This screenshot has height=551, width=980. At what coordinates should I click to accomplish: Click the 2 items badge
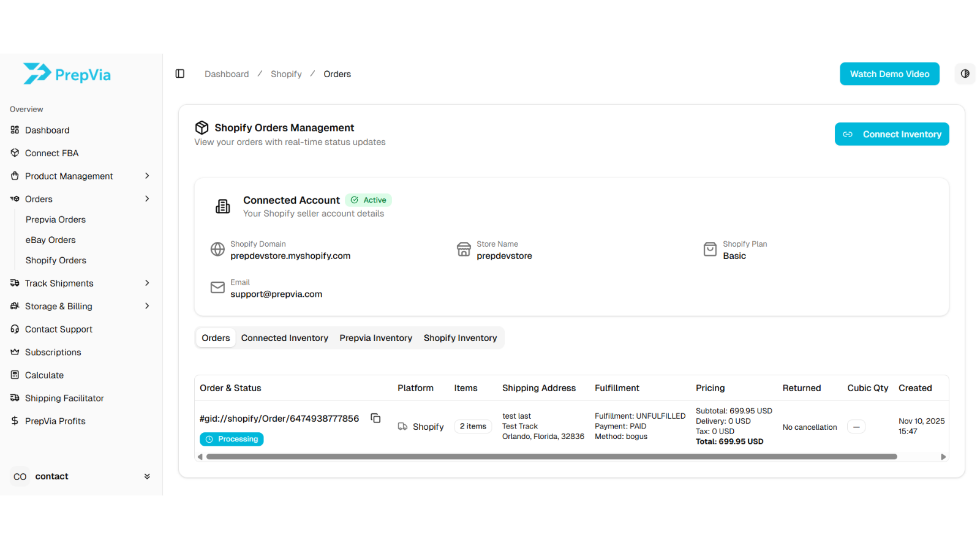pyautogui.click(x=473, y=427)
